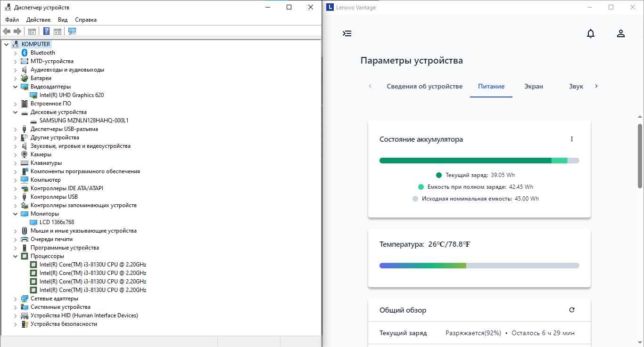Switch to the Экран tab

click(534, 87)
